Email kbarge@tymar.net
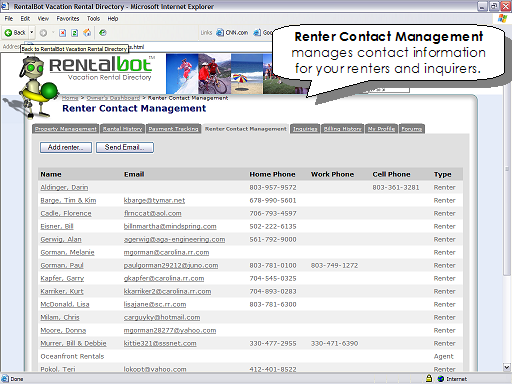Viewport: 512px width, 384px height. tap(154, 200)
